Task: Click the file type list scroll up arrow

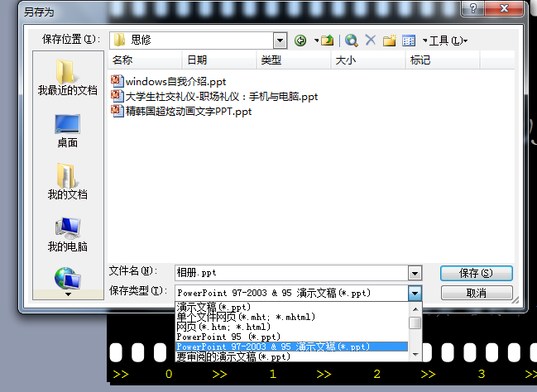Action: (x=415, y=309)
